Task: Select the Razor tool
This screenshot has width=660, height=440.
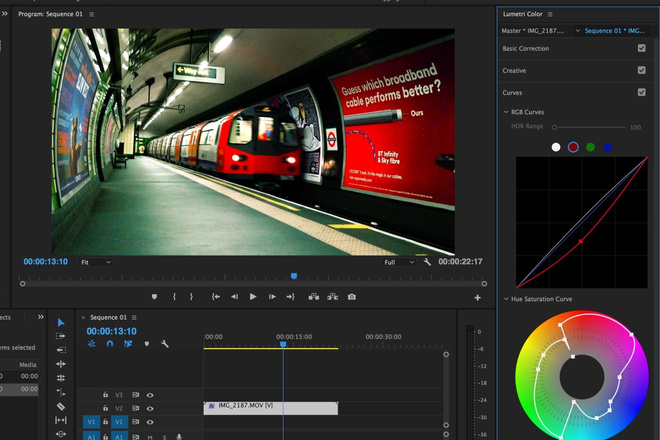Action: pyautogui.click(x=61, y=406)
